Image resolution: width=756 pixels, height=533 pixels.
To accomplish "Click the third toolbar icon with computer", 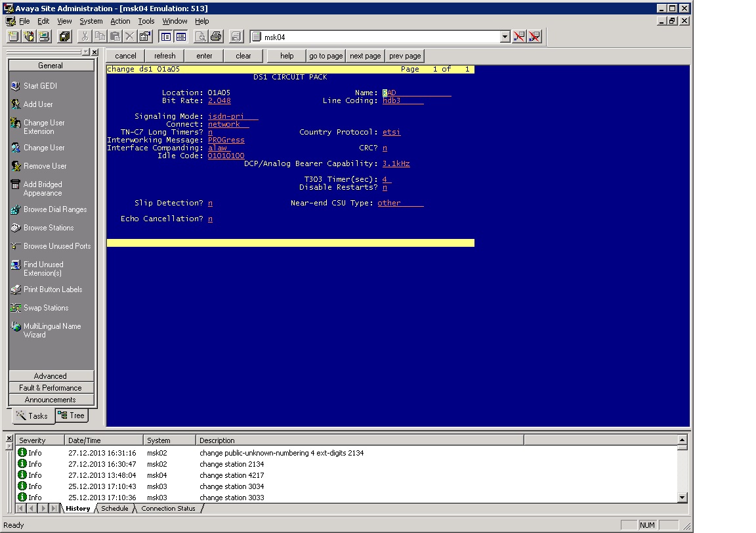I will pyautogui.click(x=45, y=37).
